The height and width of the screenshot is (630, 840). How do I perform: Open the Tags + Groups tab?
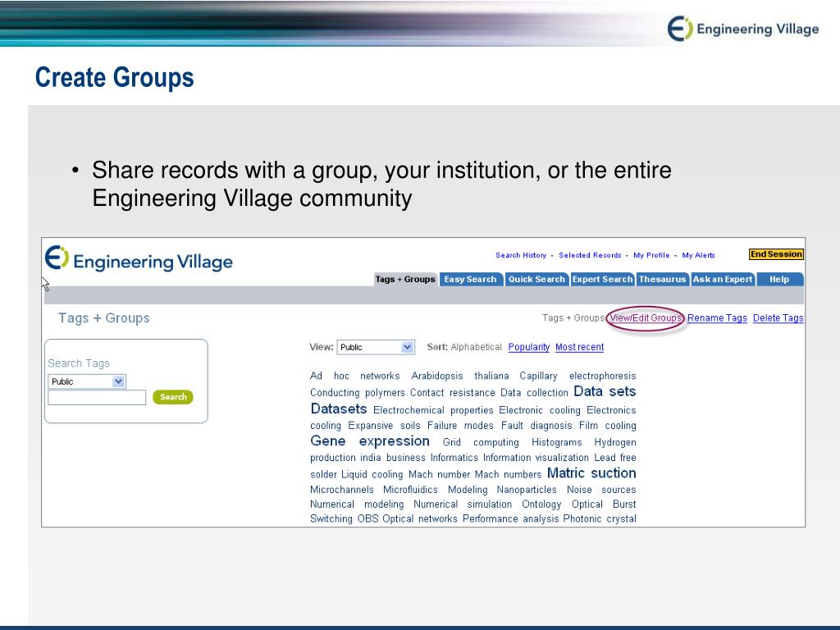point(405,279)
